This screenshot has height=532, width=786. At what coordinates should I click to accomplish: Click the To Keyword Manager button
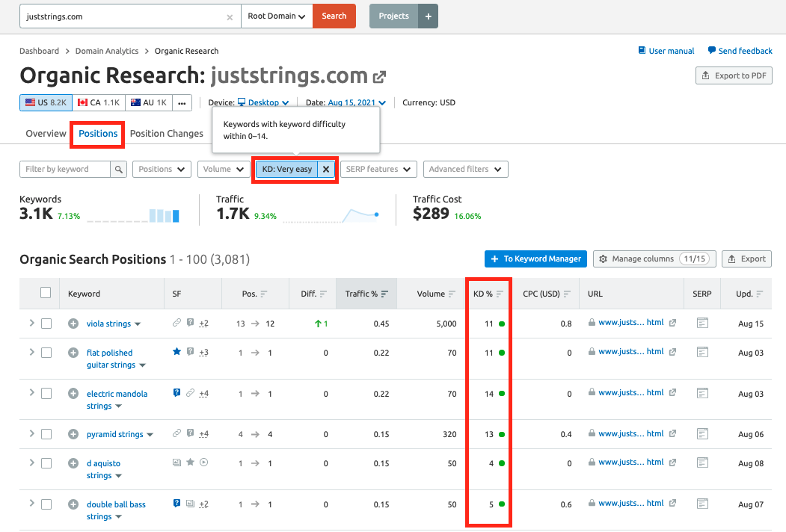(x=535, y=259)
